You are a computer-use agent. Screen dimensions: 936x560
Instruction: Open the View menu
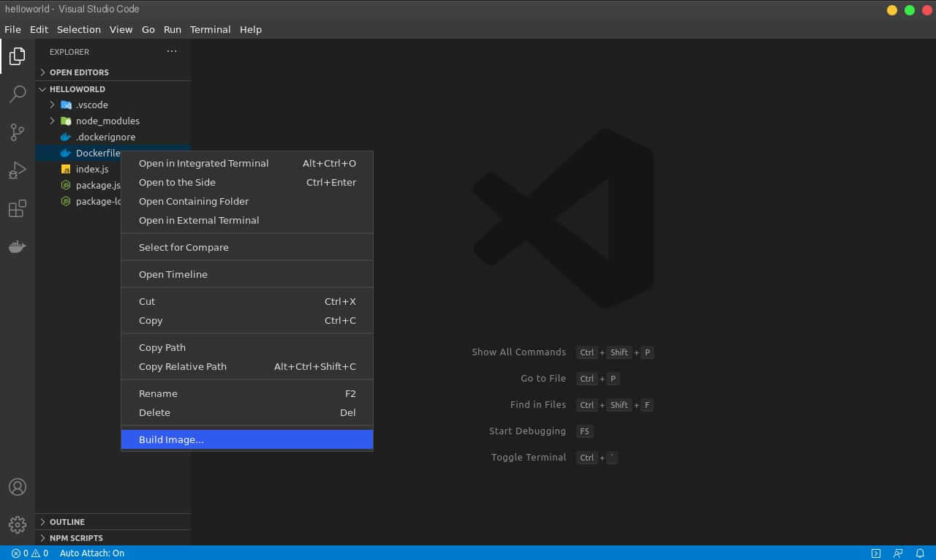pos(121,29)
